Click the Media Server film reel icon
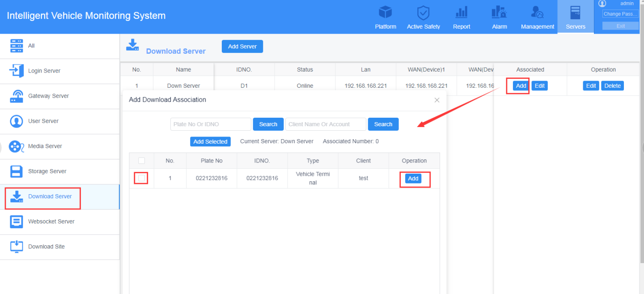Image resolution: width=644 pixels, height=294 pixels. pos(16,146)
